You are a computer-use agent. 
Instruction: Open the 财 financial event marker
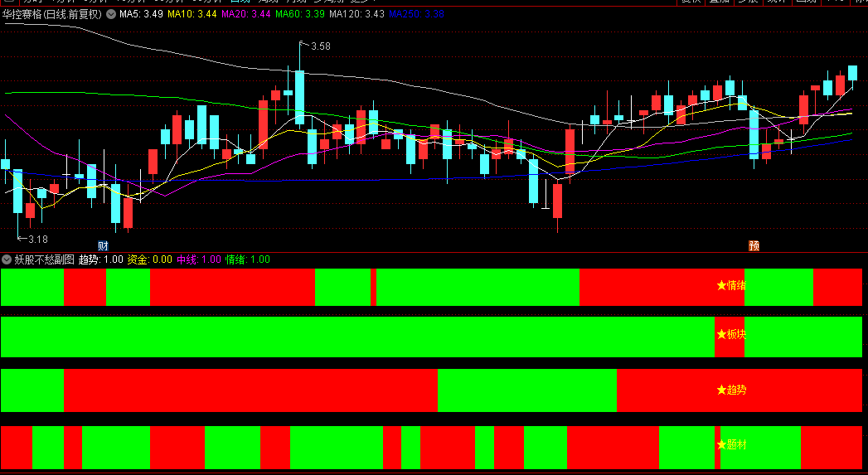coord(103,246)
